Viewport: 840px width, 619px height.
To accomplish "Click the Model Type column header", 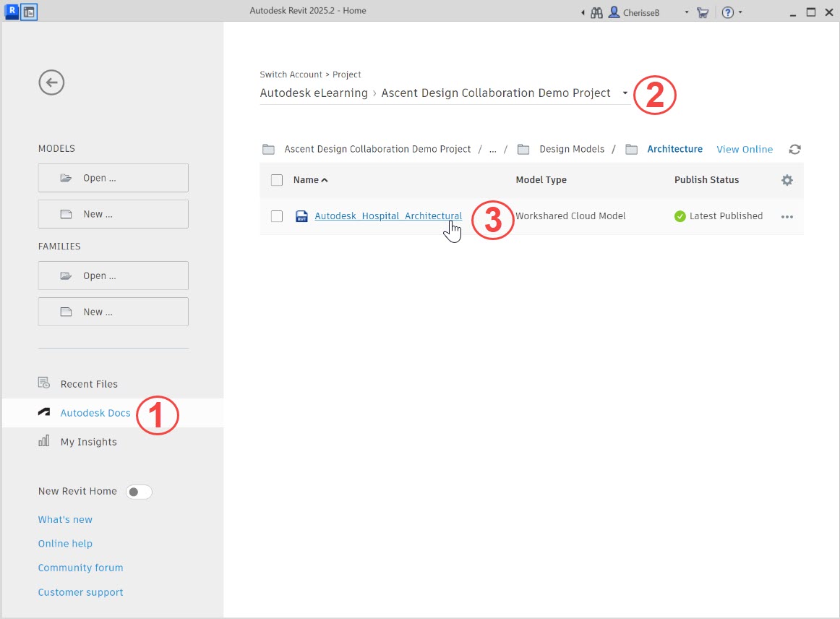I will (541, 180).
